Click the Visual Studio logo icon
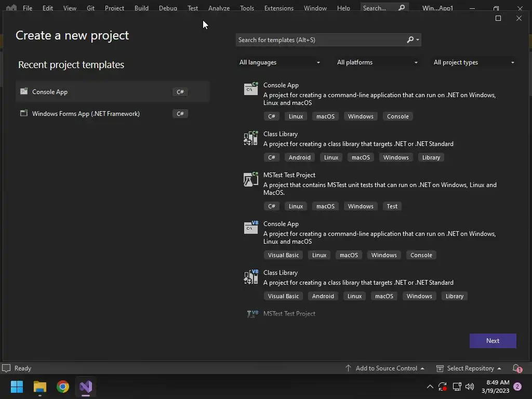532x399 pixels. click(x=11, y=7)
